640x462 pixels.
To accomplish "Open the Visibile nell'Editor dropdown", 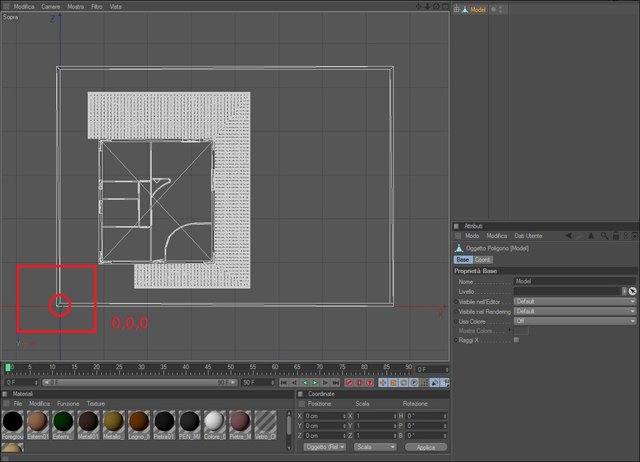I will [x=575, y=302].
